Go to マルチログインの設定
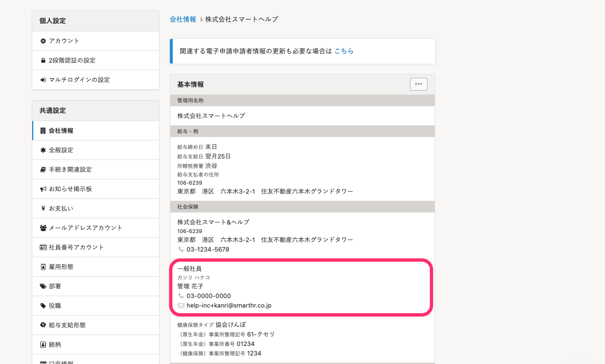Viewport: 605px width, 364px height. (x=95, y=80)
